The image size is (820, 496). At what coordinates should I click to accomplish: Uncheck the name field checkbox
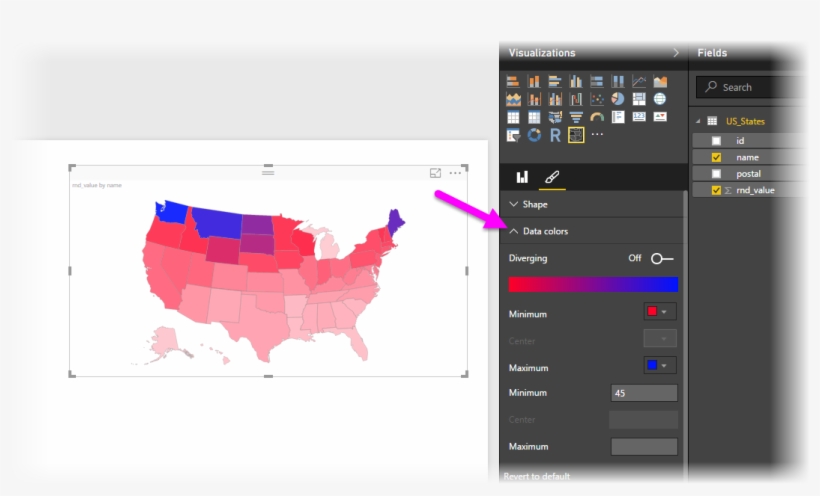coord(716,157)
